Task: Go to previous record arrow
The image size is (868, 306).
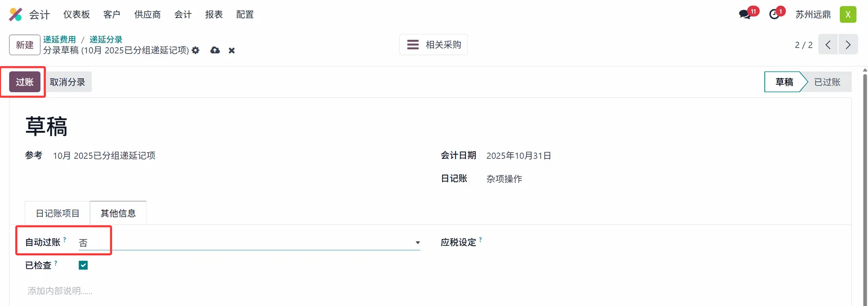Action: coord(828,45)
